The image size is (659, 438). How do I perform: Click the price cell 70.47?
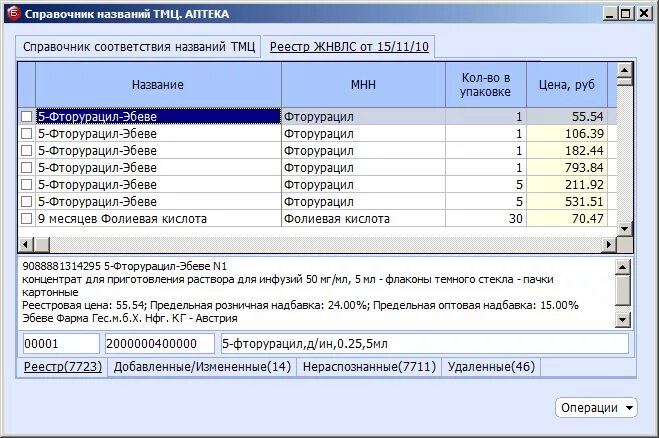coord(567,219)
